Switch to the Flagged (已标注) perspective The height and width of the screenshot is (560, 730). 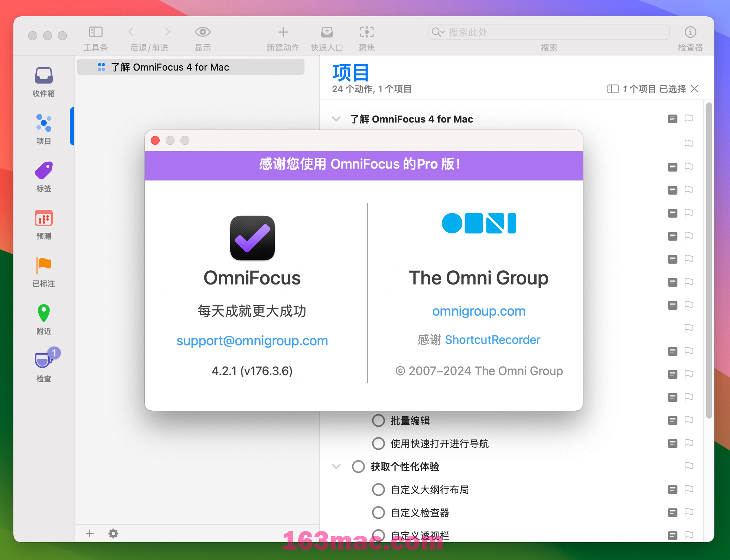tap(44, 272)
